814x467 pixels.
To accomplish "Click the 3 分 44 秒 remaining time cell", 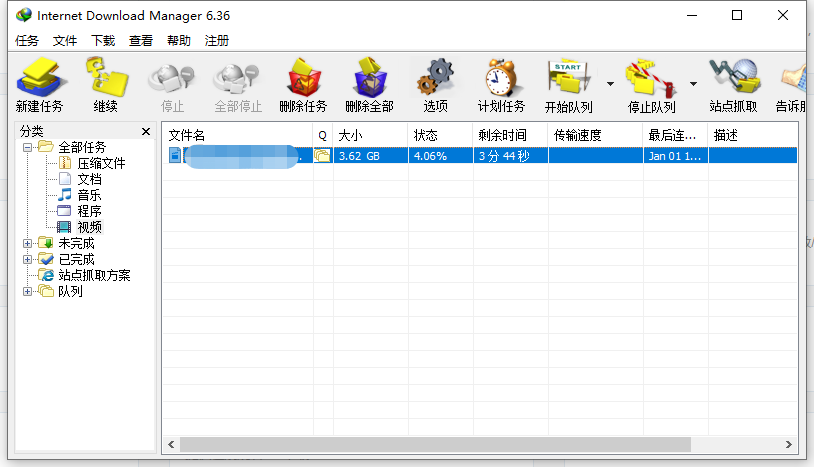I will (510, 156).
